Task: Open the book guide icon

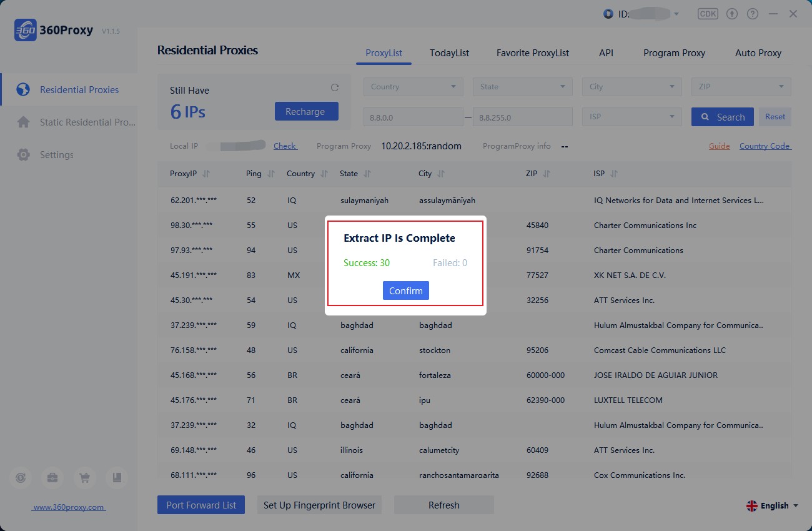Action: (x=116, y=478)
